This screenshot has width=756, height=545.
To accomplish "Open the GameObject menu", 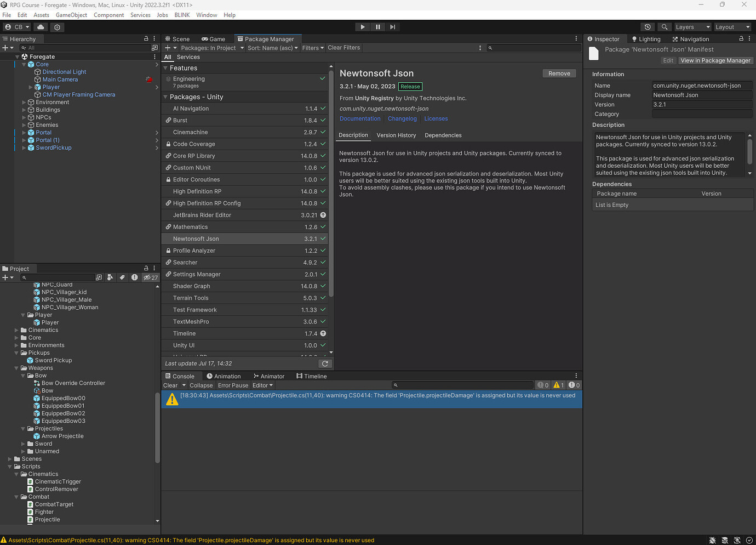I will click(x=71, y=15).
